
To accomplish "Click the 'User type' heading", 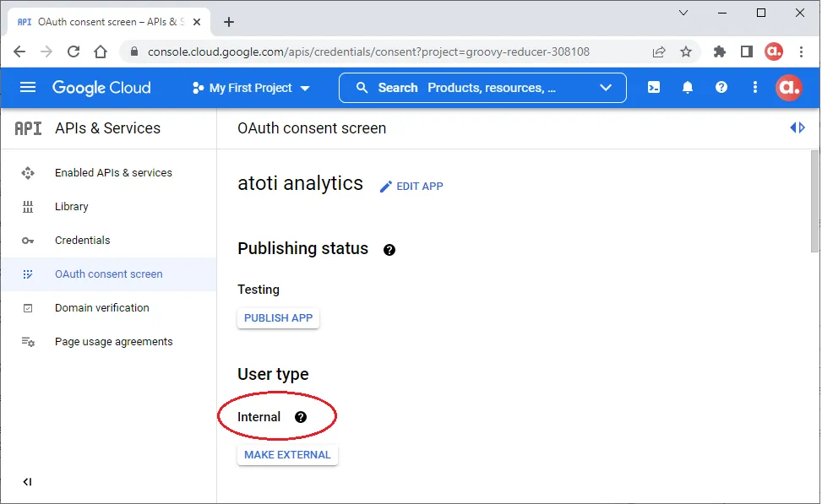I will point(273,374).
